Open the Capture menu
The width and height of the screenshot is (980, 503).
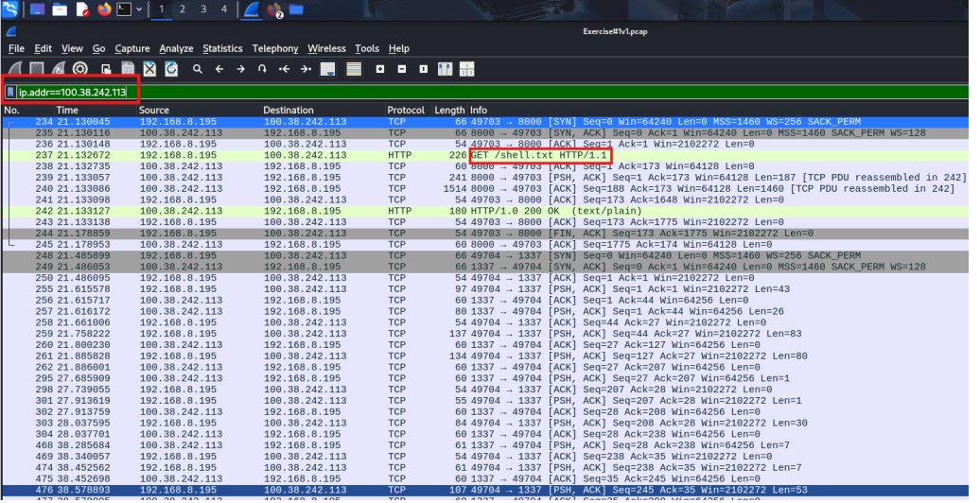click(131, 48)
